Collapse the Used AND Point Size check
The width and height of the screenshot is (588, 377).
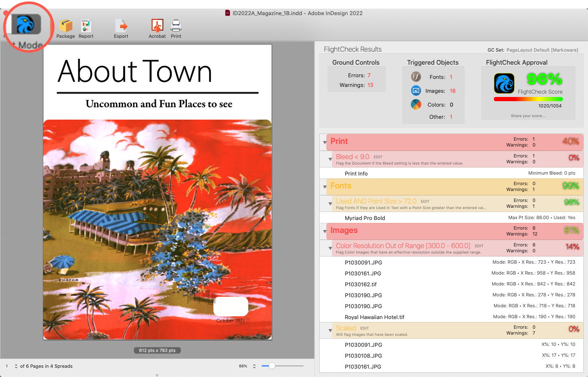[x=331, y=204]
